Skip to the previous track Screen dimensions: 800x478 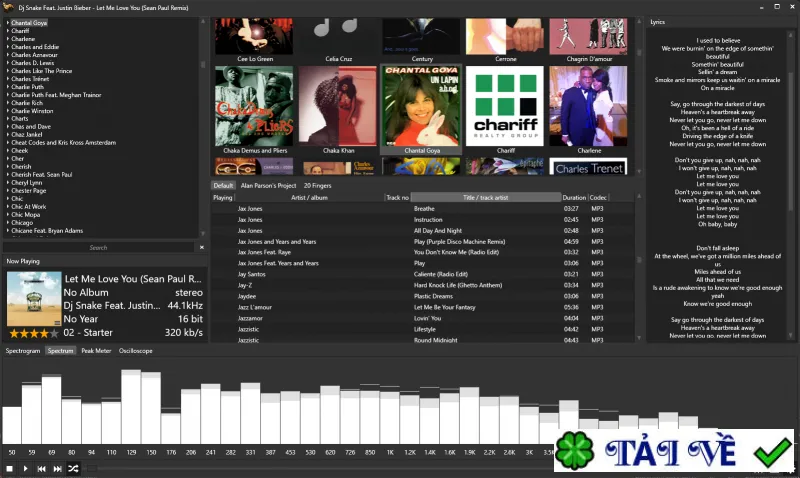(x=41, y=468)
